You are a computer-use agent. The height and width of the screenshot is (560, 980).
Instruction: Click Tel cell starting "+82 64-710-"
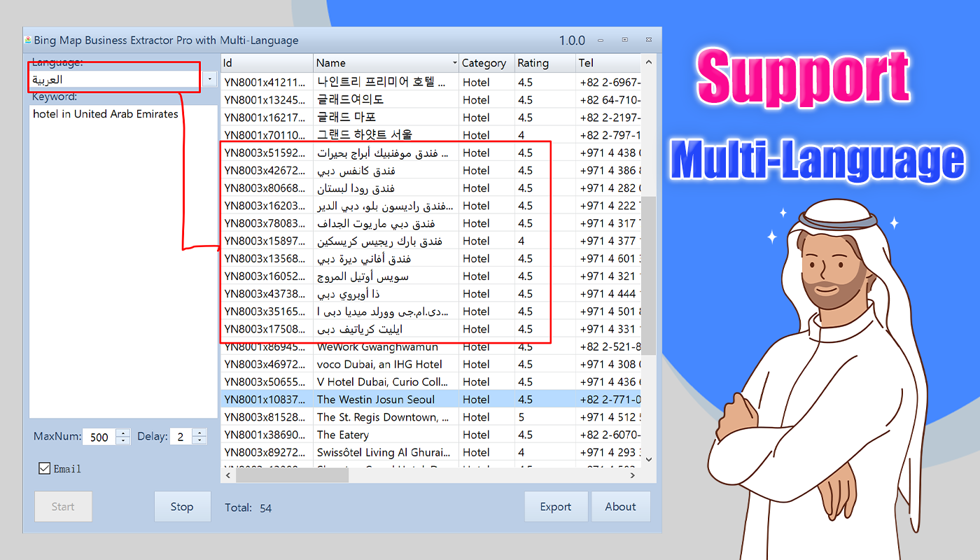coord(610,100)
